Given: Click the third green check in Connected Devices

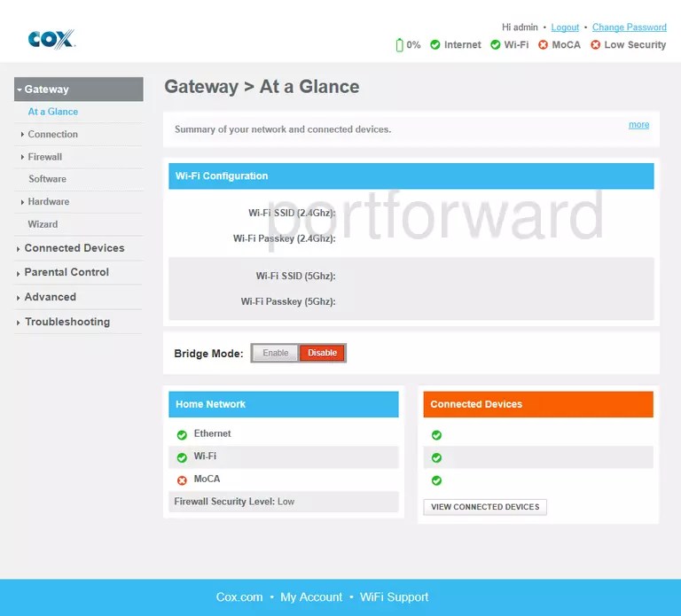Looking at the screenshot, I should 436,480.
